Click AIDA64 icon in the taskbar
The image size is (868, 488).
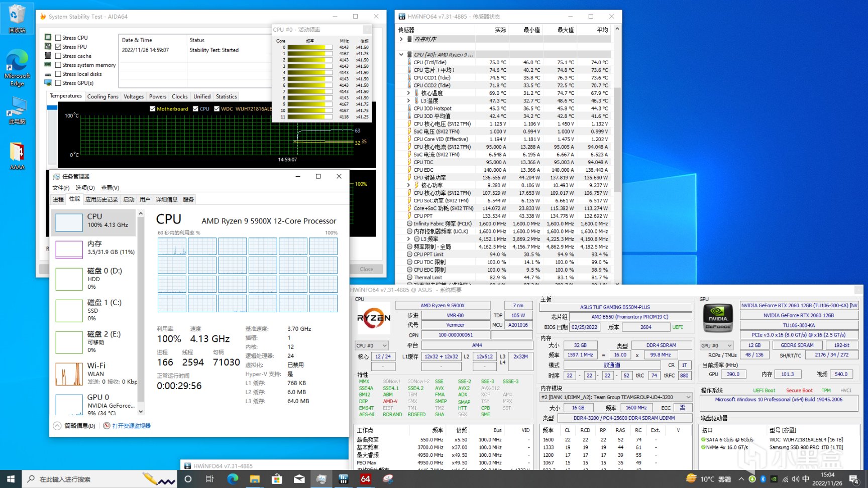[366, 479]
